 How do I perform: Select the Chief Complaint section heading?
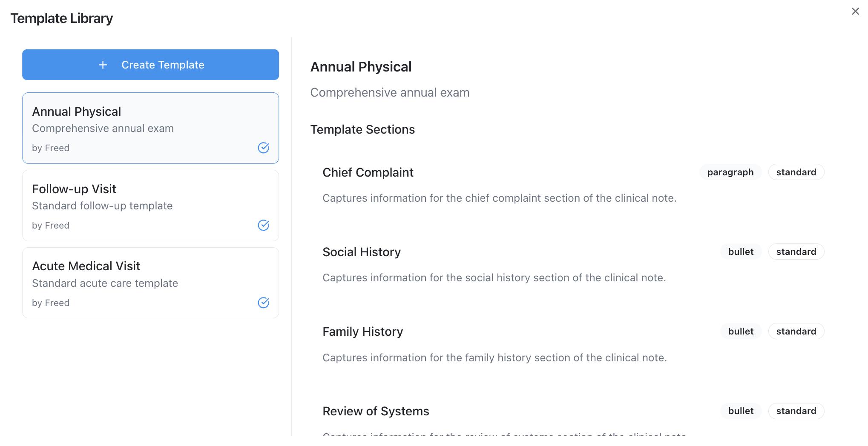[368, 172]
